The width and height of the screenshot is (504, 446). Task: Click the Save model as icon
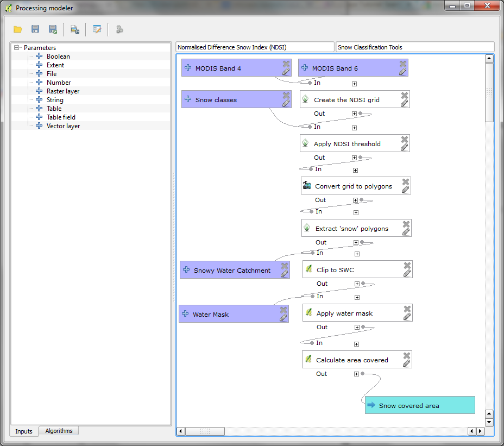(53, 29)
